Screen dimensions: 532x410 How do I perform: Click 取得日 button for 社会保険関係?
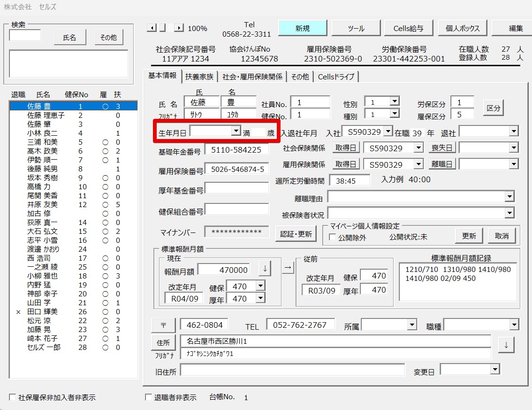346,148
